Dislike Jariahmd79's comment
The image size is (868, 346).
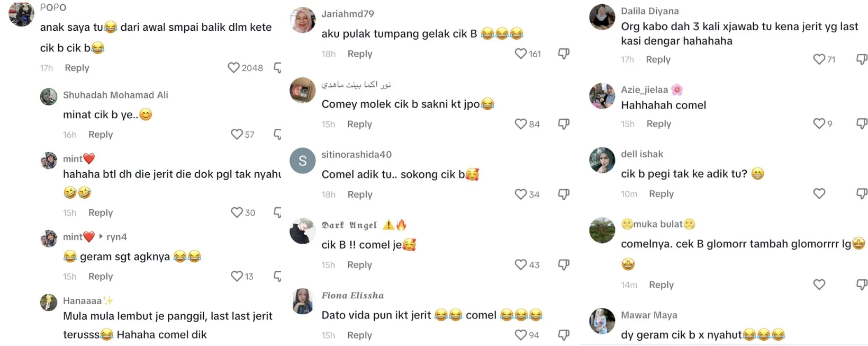pos(564,54)
